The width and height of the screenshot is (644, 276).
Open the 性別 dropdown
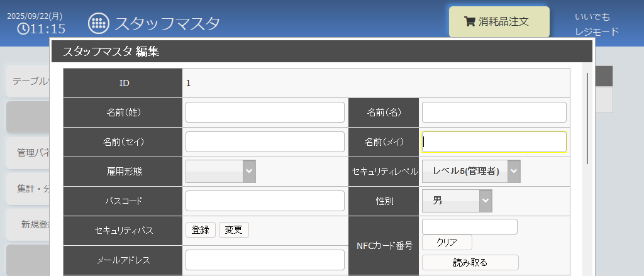coord(457,201)
